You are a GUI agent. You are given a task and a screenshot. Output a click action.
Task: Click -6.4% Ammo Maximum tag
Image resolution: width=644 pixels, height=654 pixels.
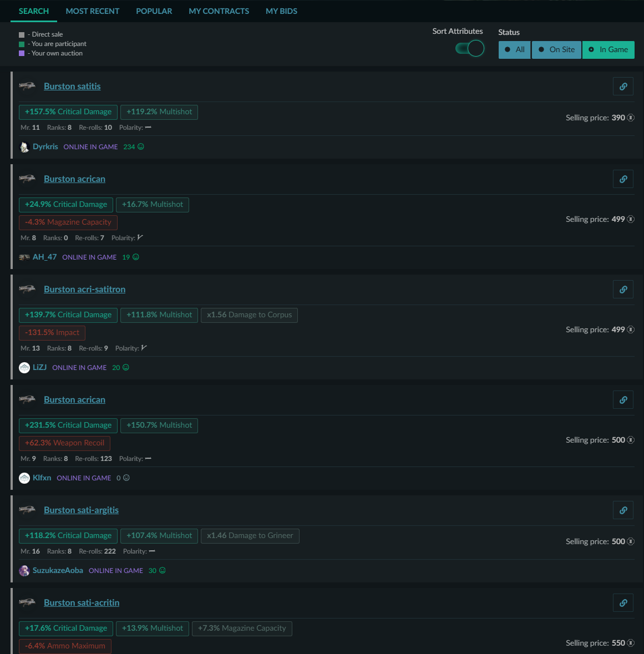click(x=65, y=646)
